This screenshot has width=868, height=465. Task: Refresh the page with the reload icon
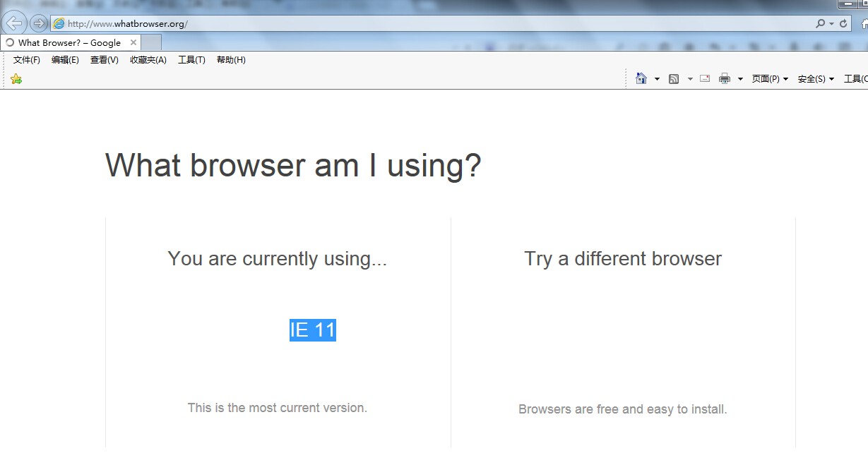pyautogui.click(x=843, y=24)
